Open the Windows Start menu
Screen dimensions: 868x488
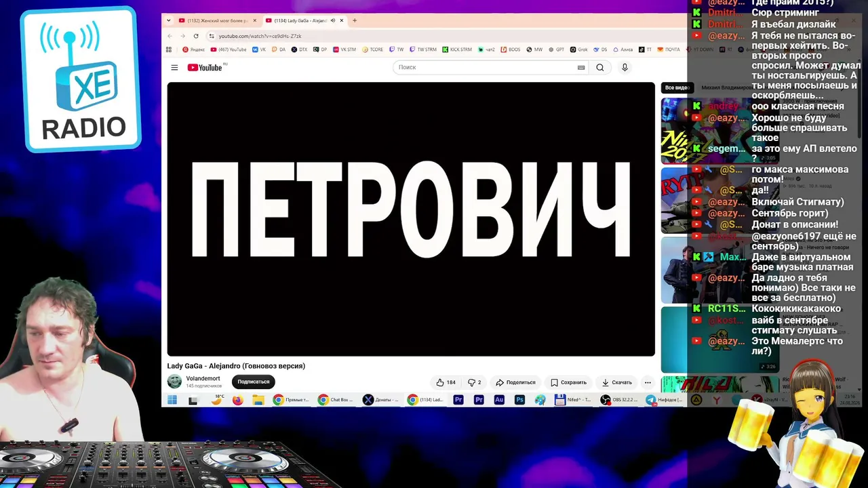[172, 400]
